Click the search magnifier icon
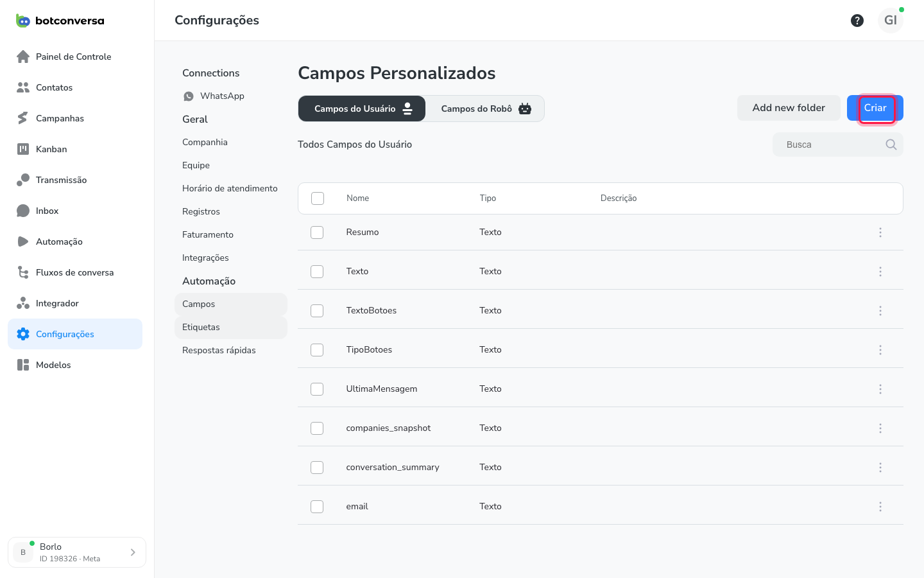The width and height of the screenshot is (924, 578). [x=891, y=144]
